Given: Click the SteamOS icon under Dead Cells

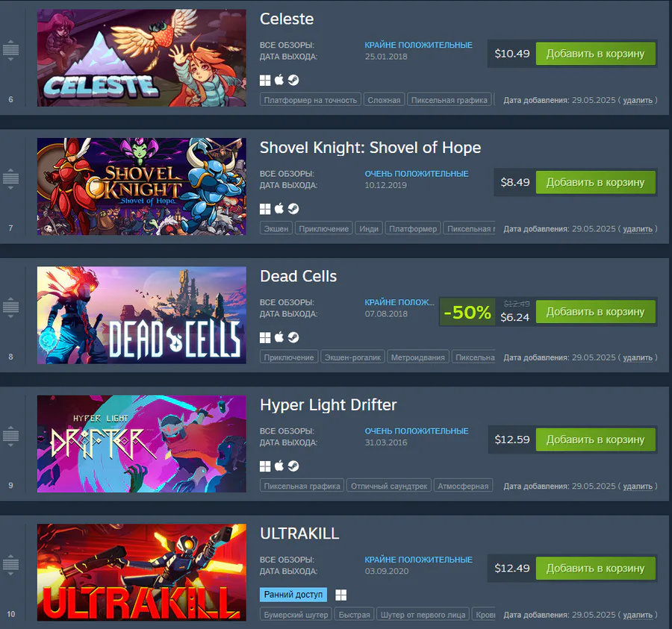Looking at the screenshot, I should (293, 337).
